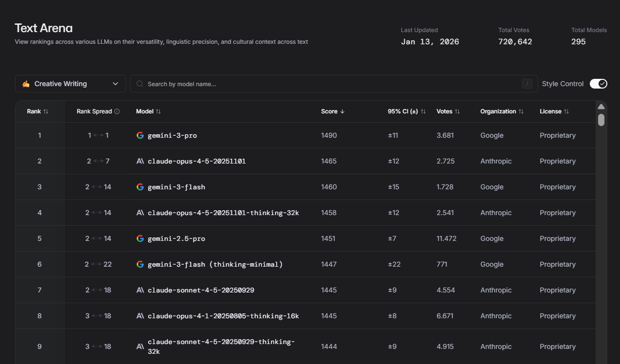This screenshot has width=620, height=364.
Task: Click the Organization column header label
Action: click(x=498, y=111)
